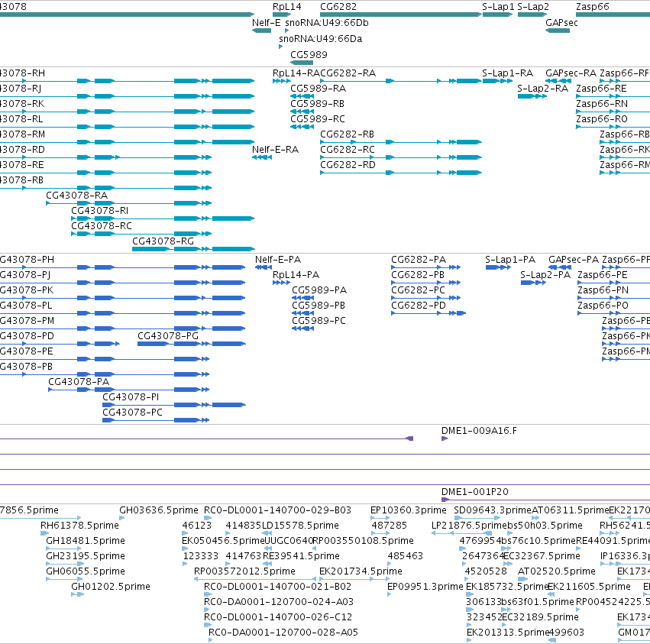Click the RpL14-PA protein label
This screenshot has height=644, width=650.
pyautogui.click(x=296, y=275)
